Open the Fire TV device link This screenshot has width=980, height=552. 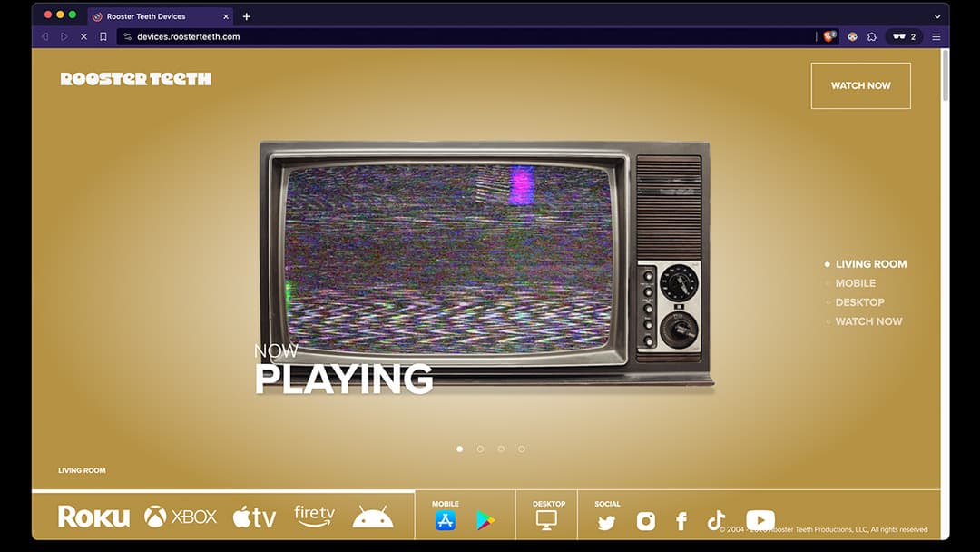[x=314, y=516]
